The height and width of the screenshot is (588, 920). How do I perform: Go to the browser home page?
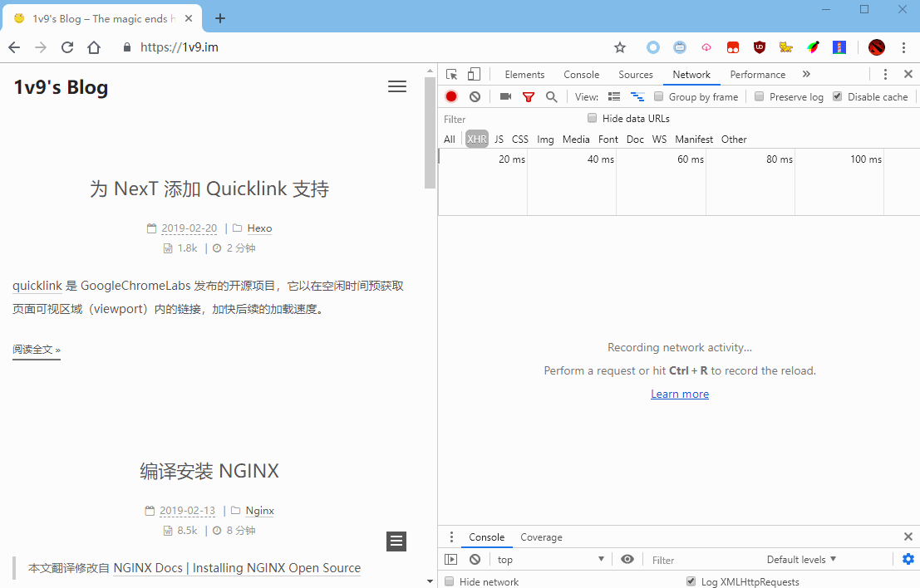coord(94,47)
